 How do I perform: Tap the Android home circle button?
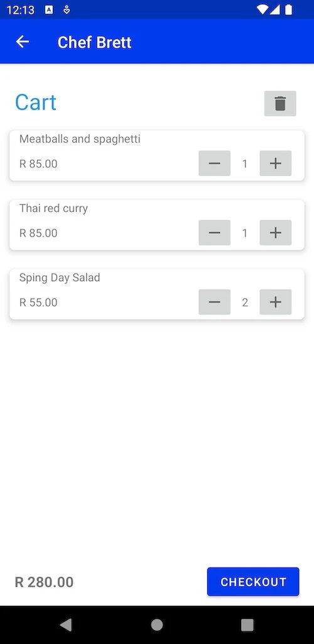[x=157, y=625]
